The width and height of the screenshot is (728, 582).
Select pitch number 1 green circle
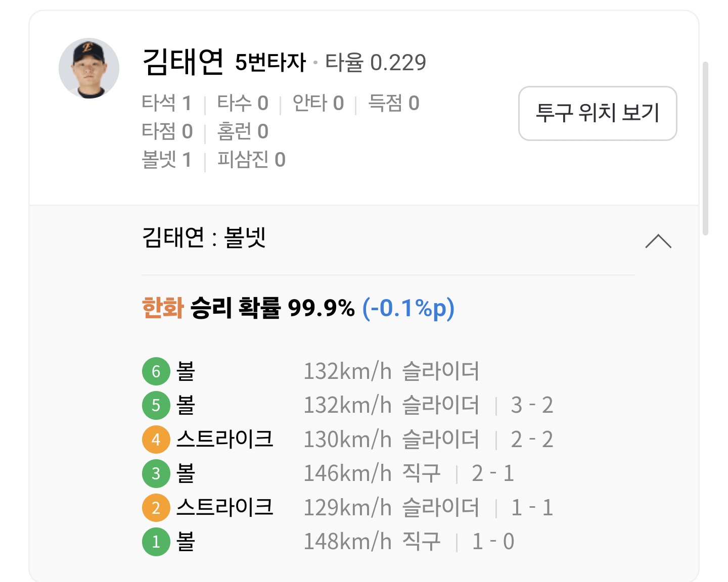156,542
